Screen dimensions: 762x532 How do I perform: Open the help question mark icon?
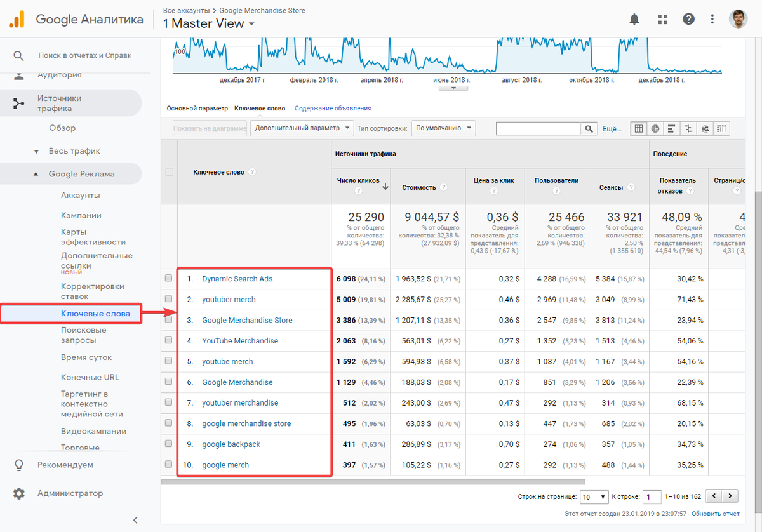pyautogui.click(x=689, y=19)
